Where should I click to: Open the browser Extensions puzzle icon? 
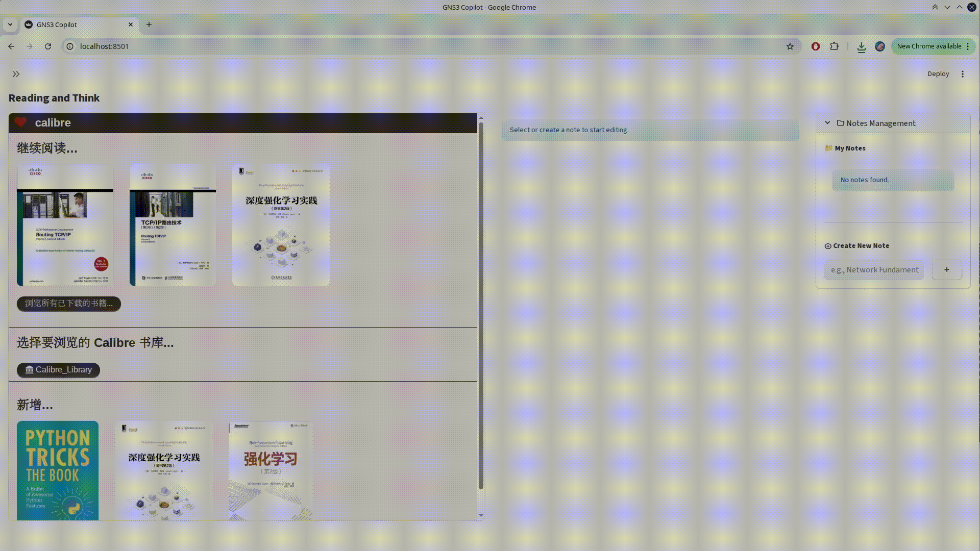point(834,46)
